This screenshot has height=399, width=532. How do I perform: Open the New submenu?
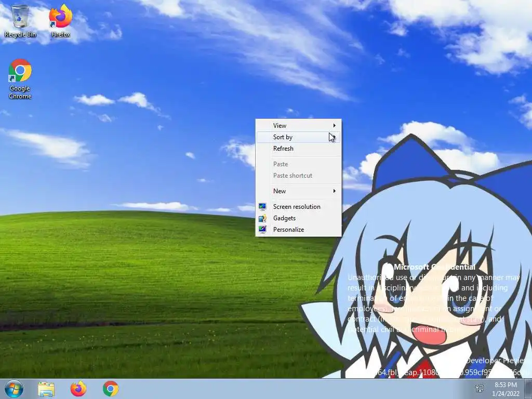pyautogui.click(x=298, y=191)
